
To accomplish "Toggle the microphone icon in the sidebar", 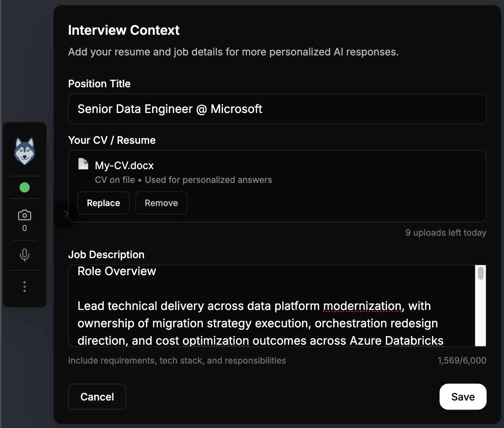I will [x=25, y=255].
